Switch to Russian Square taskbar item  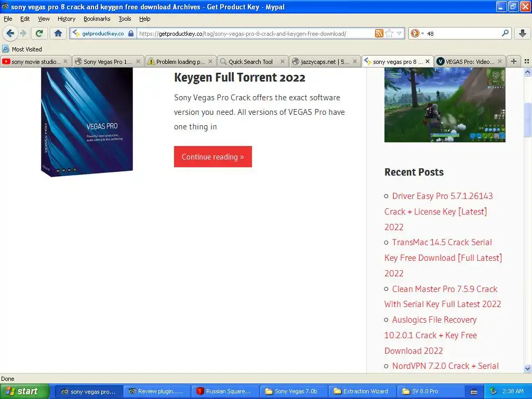click(x=224, y=391)
